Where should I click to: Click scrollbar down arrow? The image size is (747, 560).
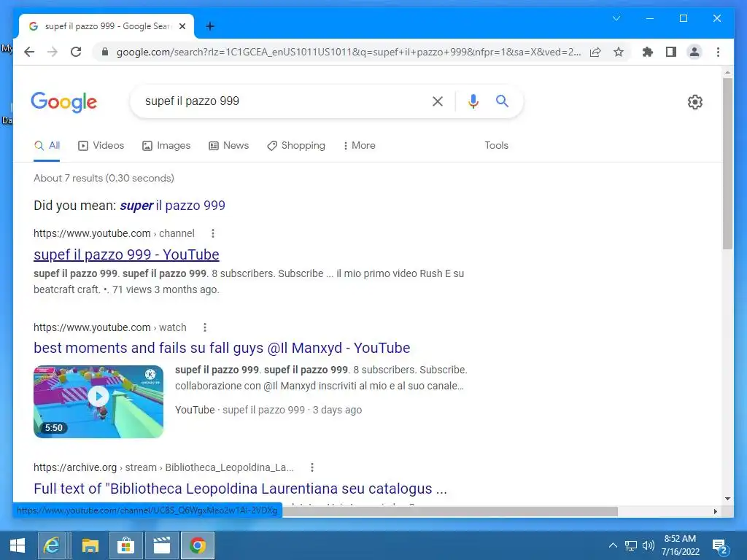point(727,499)
